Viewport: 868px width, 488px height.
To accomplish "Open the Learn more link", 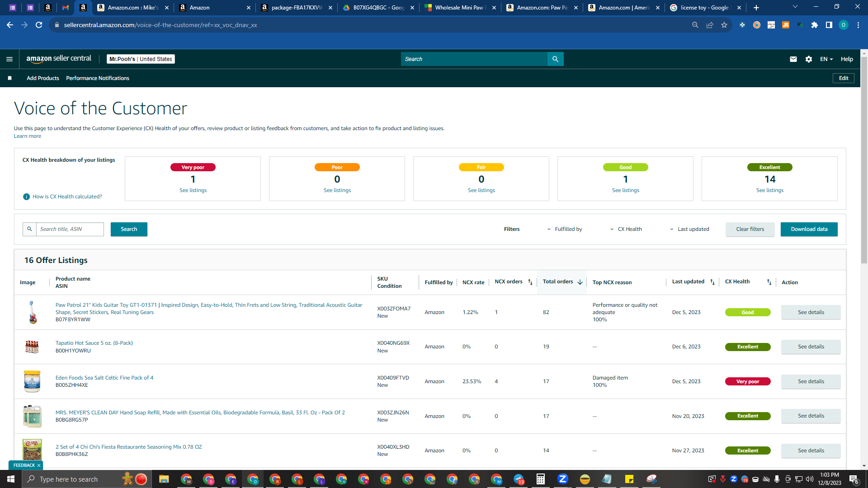I will coord(28,136).
